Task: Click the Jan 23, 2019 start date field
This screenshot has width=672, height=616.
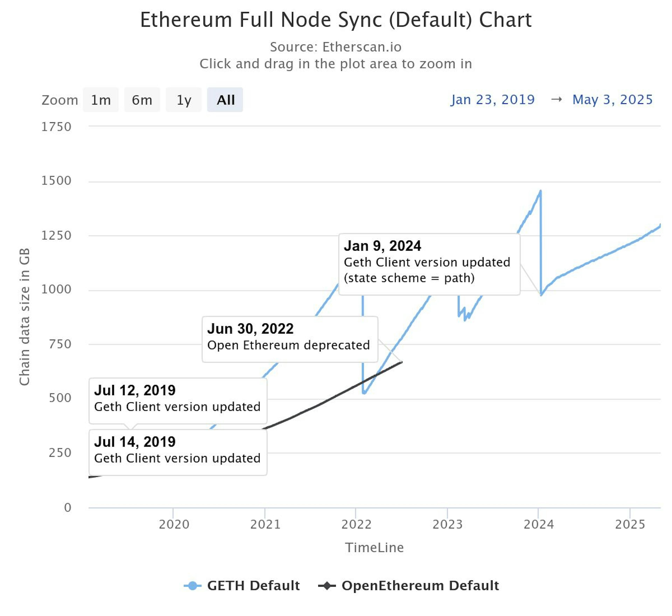Action: click(492, 100)
